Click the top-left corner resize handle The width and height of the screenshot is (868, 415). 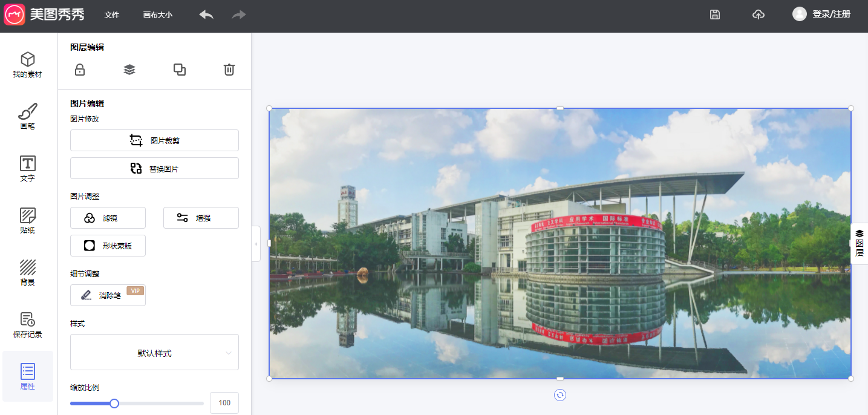coord(269,108)
